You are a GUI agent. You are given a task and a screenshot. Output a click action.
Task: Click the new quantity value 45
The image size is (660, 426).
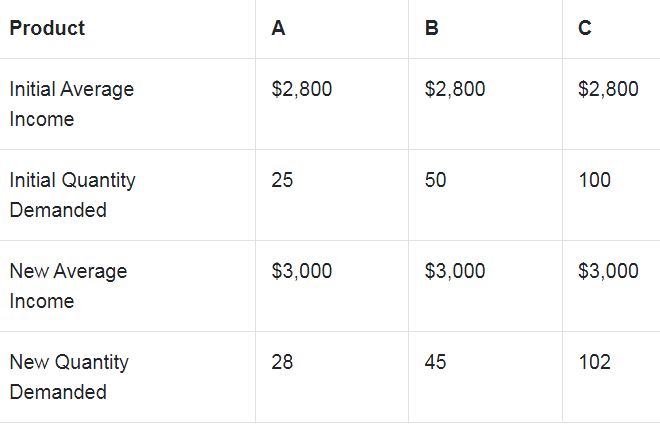click(x=435, y=362)
